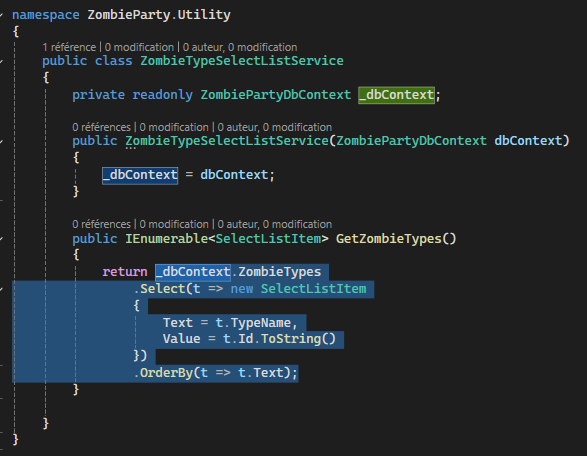Click '0 auteur, 0 modification' above GetZombieTypes
The height and width of the screenshot is (456, 587).
[274, 224]
